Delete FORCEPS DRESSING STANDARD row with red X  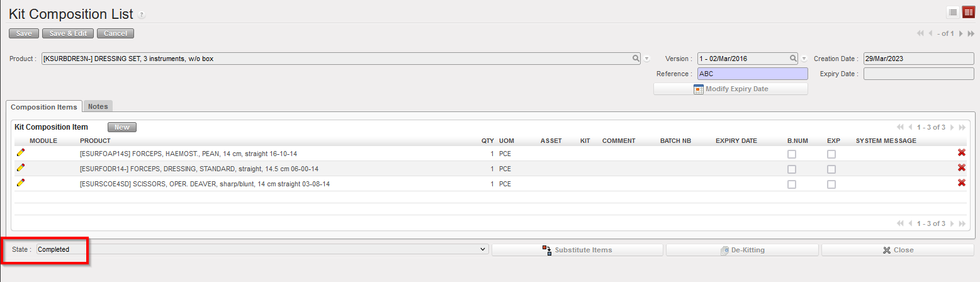tap(961, 168)
